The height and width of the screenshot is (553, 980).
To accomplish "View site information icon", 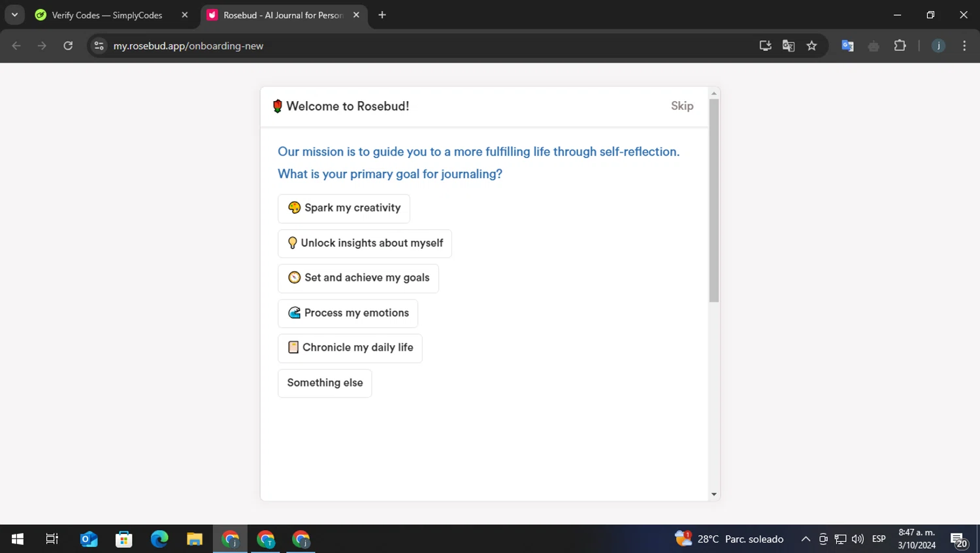I will pyautogui.click(x=99, y=46).
